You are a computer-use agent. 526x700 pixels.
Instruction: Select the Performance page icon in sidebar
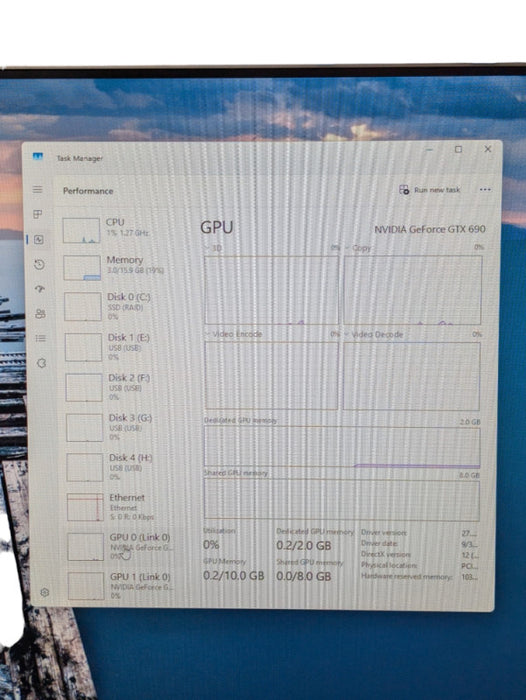pos(39,240)
